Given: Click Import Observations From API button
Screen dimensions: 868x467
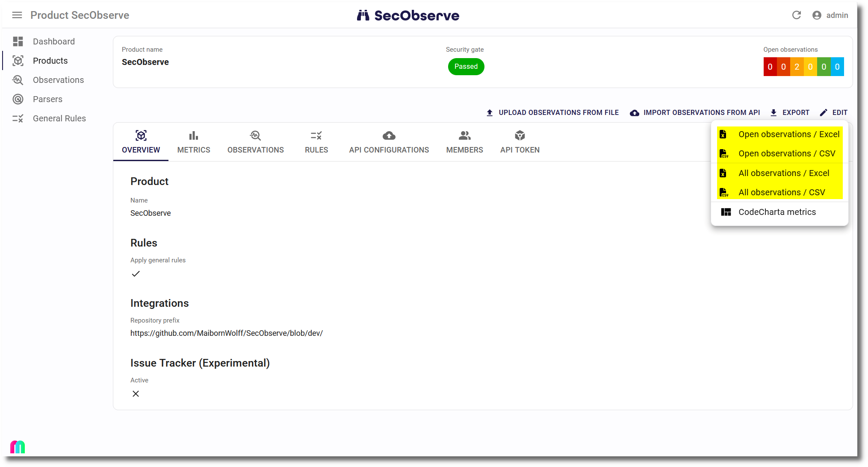Looking at the screenshot, I should (x=695, y=112).
